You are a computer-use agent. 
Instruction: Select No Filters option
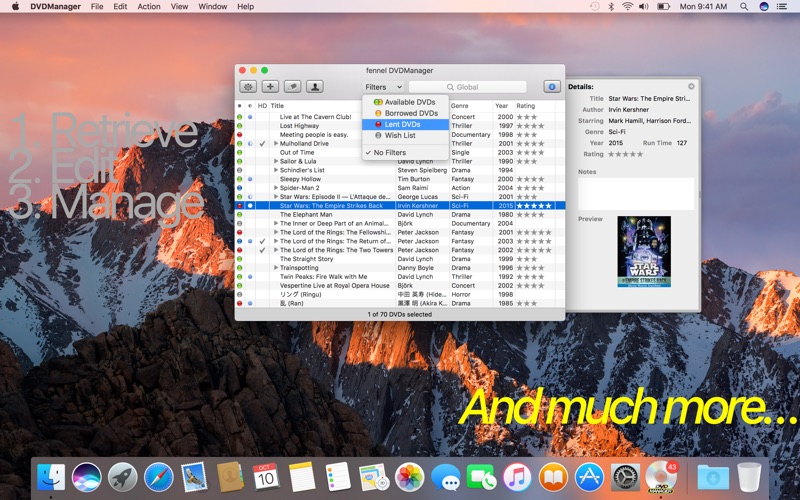pos(405,153)
